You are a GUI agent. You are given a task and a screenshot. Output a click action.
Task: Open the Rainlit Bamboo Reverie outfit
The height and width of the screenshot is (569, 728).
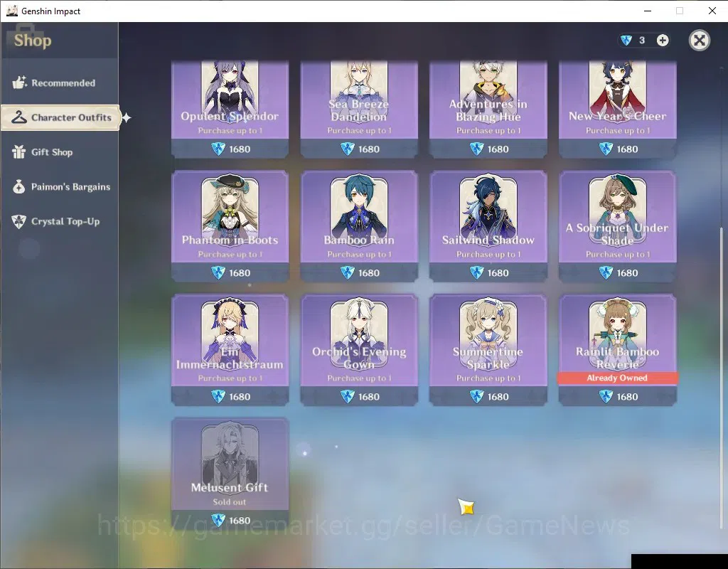(617, 350)
